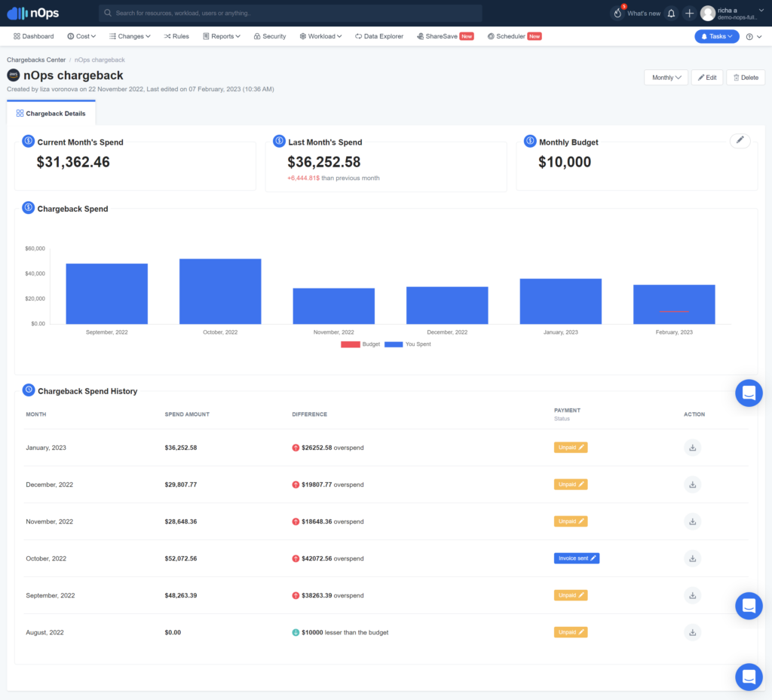The image size is (772, 700).
Task: Open the What's new flame icon
Action: coord(617,13)
